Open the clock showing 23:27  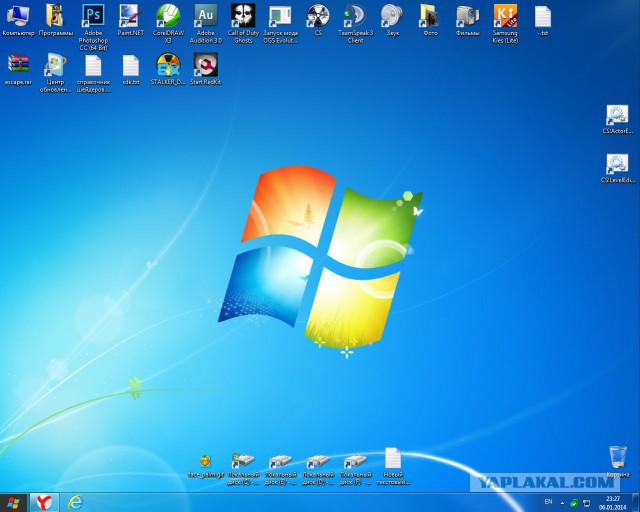point(613,503)
